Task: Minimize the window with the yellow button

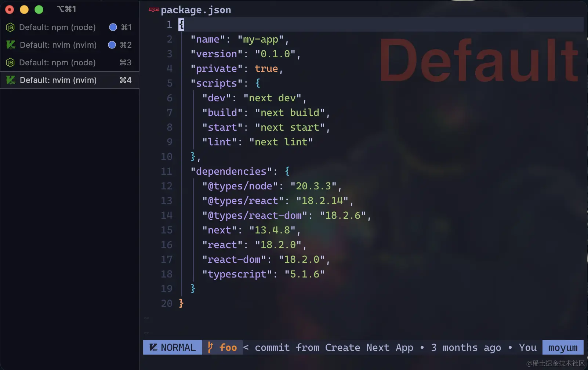Action: (x=24, y=10)
